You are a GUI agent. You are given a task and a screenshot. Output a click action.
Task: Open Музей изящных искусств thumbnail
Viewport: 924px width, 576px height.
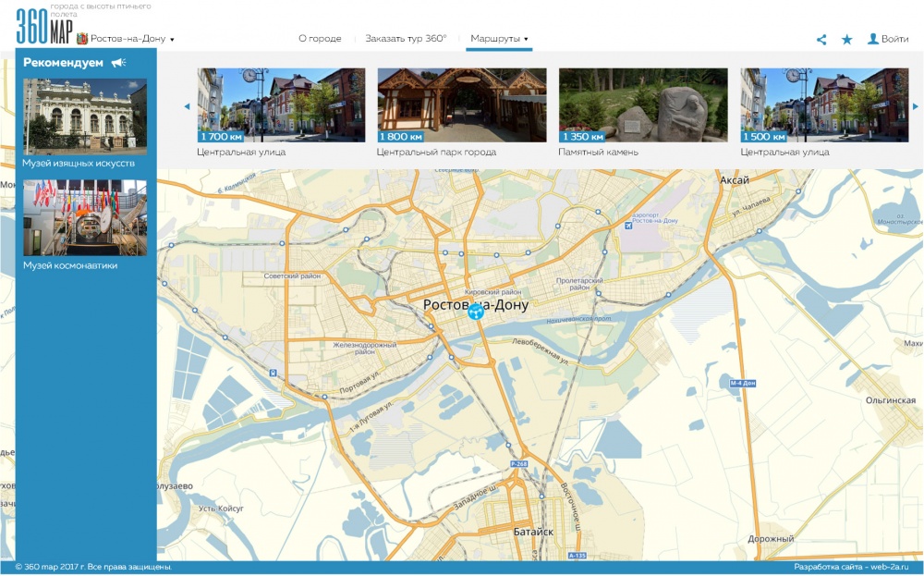point(85,116)
